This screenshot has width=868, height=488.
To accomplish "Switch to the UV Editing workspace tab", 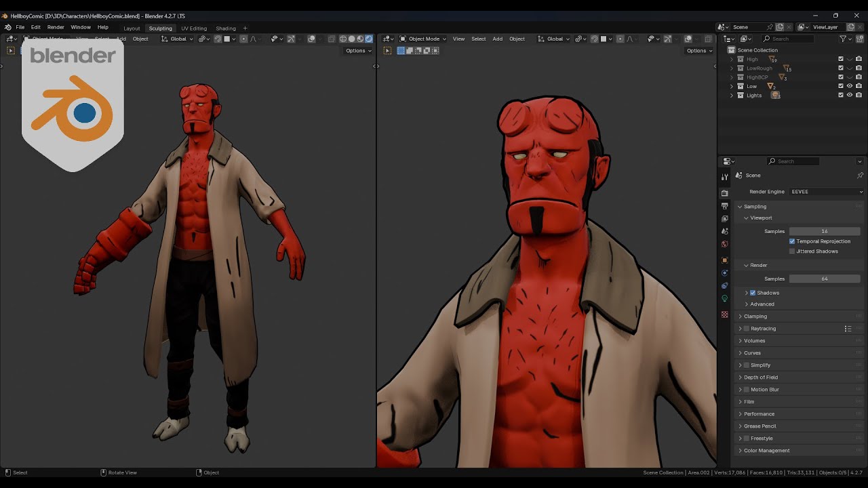I will point(194,28).
